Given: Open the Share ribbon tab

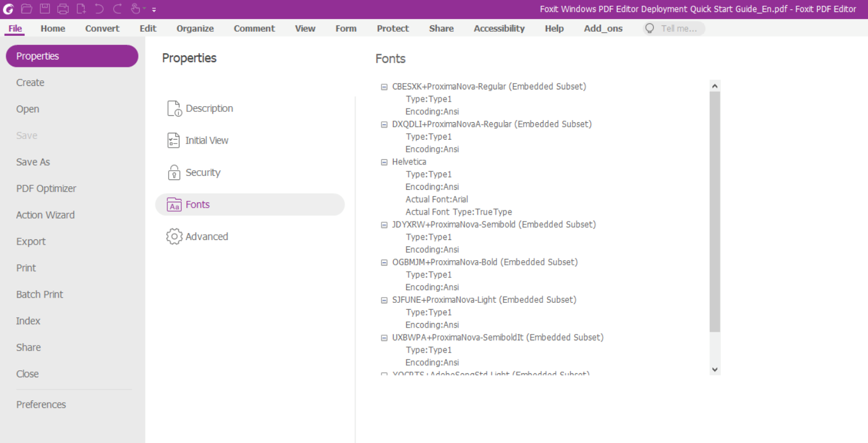Looking at the screenshot, I should coord(442,28).
